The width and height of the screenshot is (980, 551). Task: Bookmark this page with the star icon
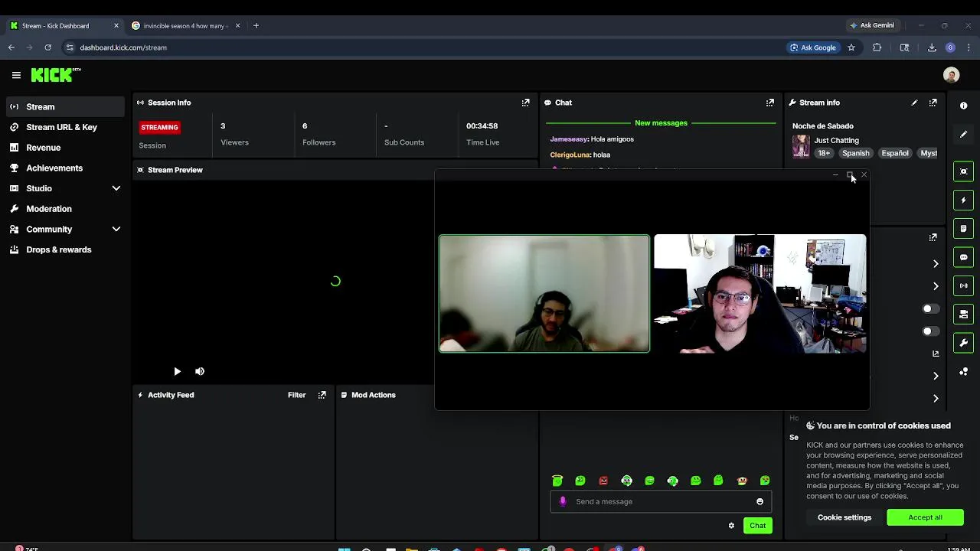851,47
